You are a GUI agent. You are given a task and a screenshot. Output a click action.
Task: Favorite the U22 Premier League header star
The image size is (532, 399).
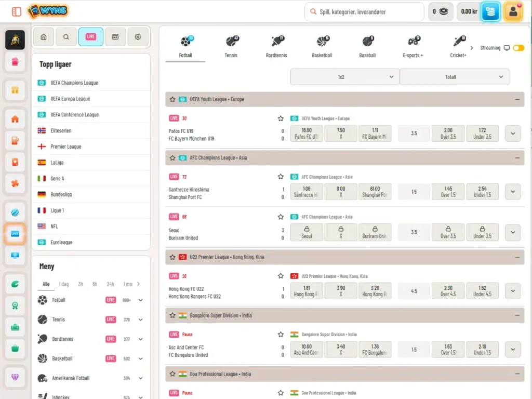tap(172, 257)
